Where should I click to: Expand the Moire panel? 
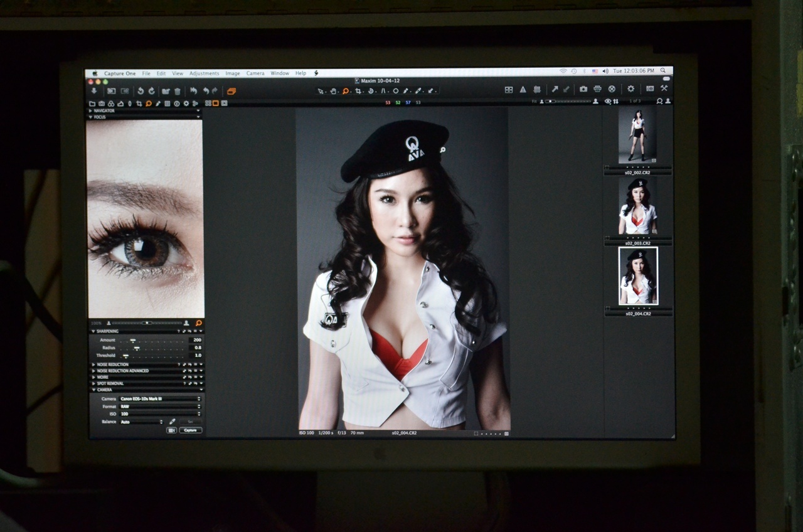[93, 377]
